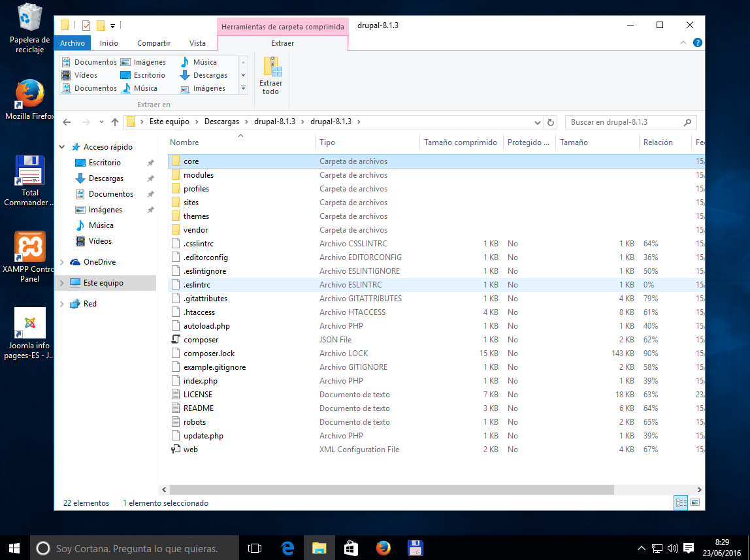
Task: Open Microsoft Edge in the taskbar
Action: coord(287,548)
